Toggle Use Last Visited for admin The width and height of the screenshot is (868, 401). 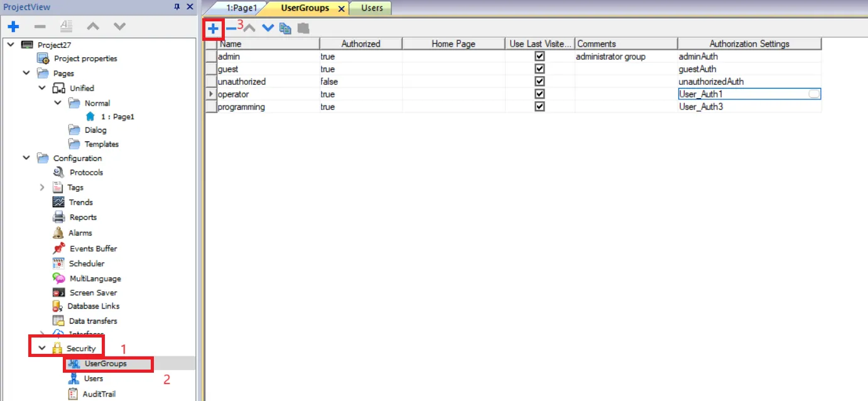540,57
